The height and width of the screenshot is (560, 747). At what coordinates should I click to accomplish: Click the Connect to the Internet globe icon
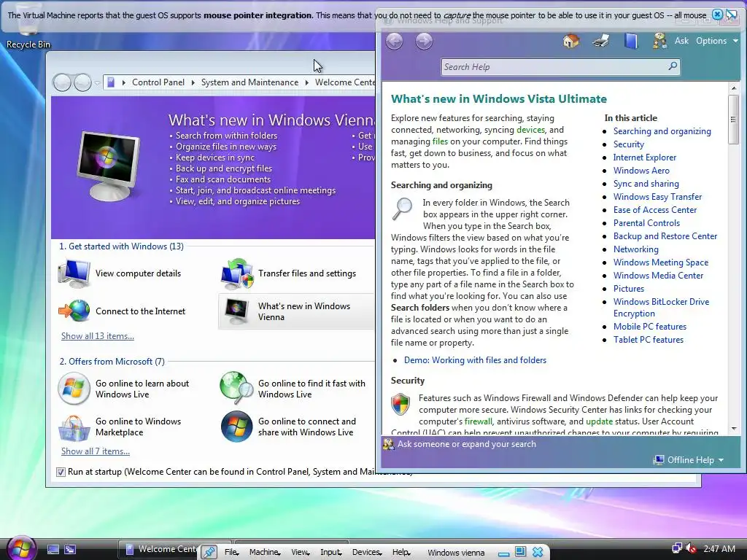pyautogui.click(x=74, y=311)
